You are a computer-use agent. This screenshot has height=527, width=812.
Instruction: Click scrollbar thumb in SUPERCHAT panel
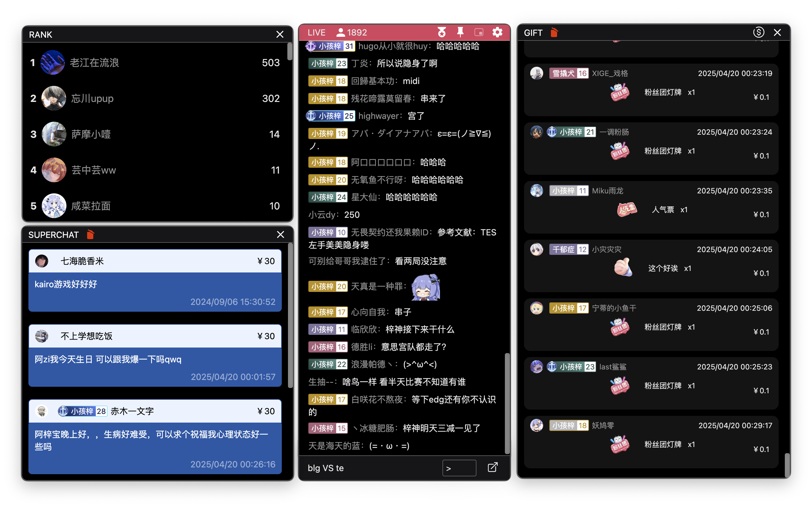coord(290,315)
